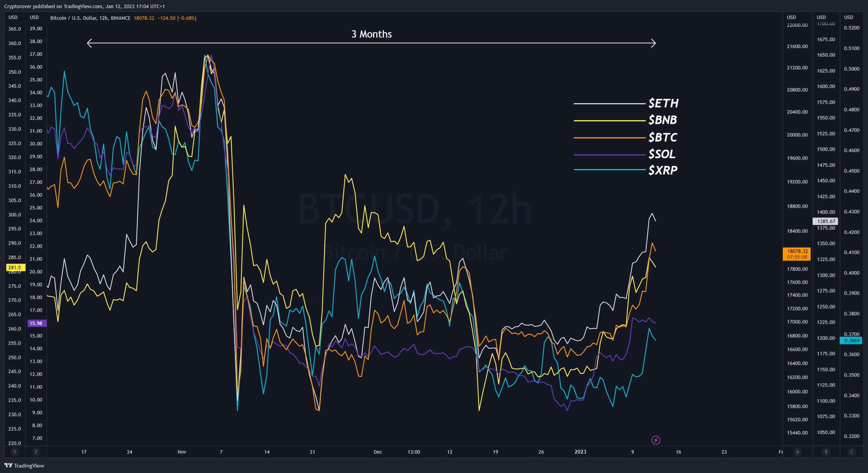Click the $BNB legend label
The width and height of the screenshot is (868, 473).
point(662,120)
